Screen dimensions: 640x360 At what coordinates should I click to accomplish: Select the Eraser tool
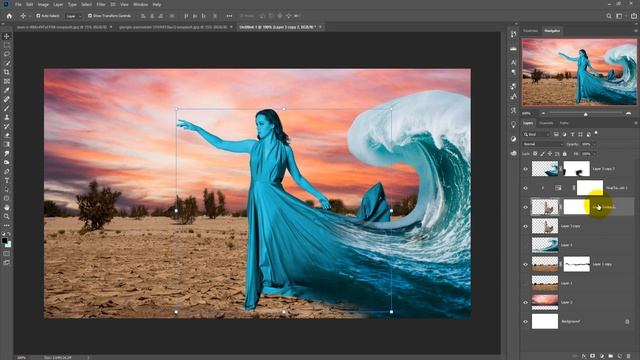7,136
